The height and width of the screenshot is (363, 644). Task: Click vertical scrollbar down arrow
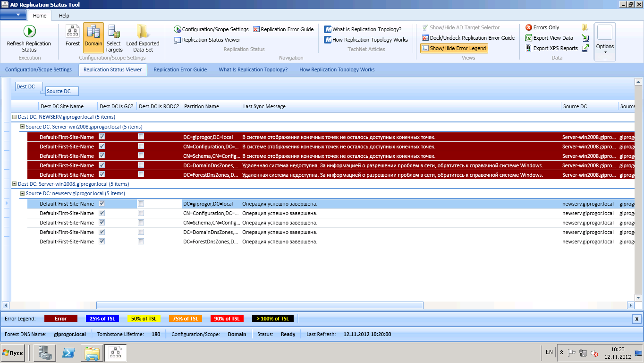pos(638,298)
